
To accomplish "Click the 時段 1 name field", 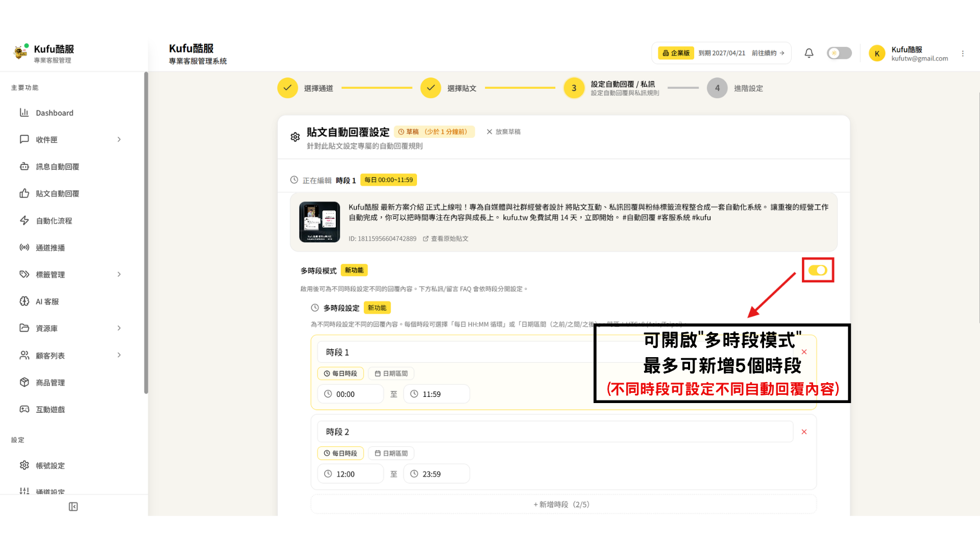I will tap(555, 352).
